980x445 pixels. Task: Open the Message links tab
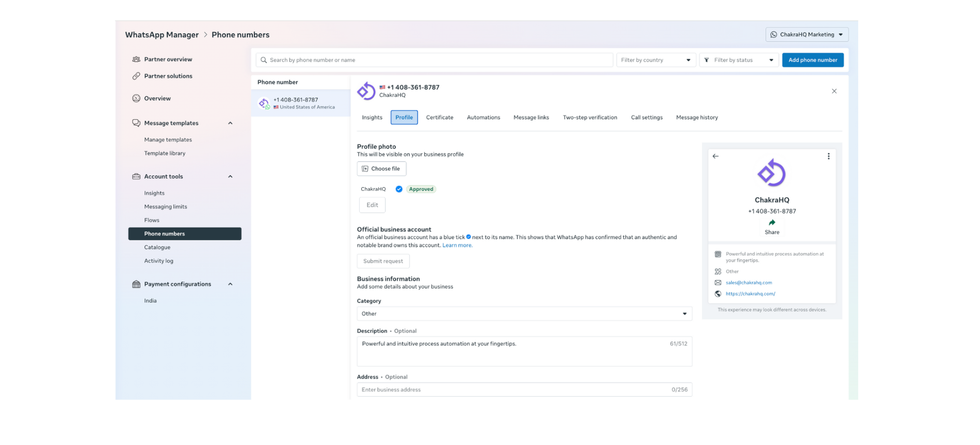tap(531, 117)
